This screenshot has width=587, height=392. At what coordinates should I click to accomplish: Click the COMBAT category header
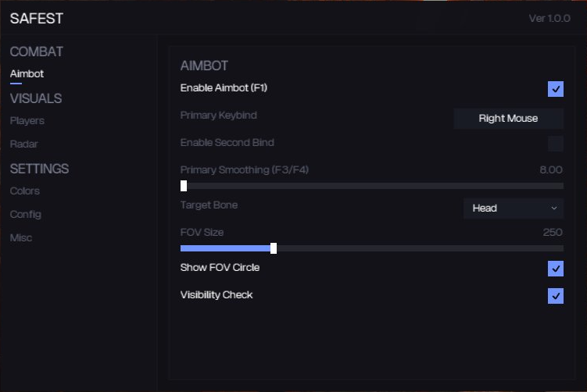pyautogui.click(x=37, y=52)
